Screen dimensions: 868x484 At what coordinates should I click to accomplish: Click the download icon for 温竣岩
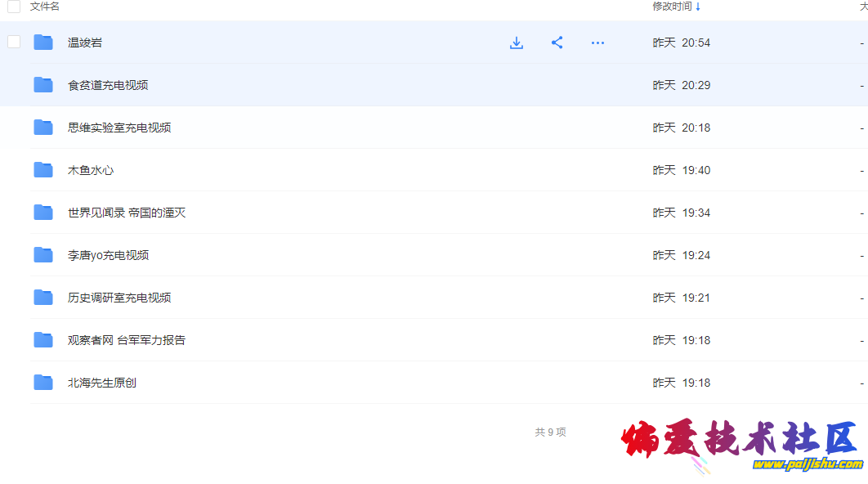(x=517, y=43)
